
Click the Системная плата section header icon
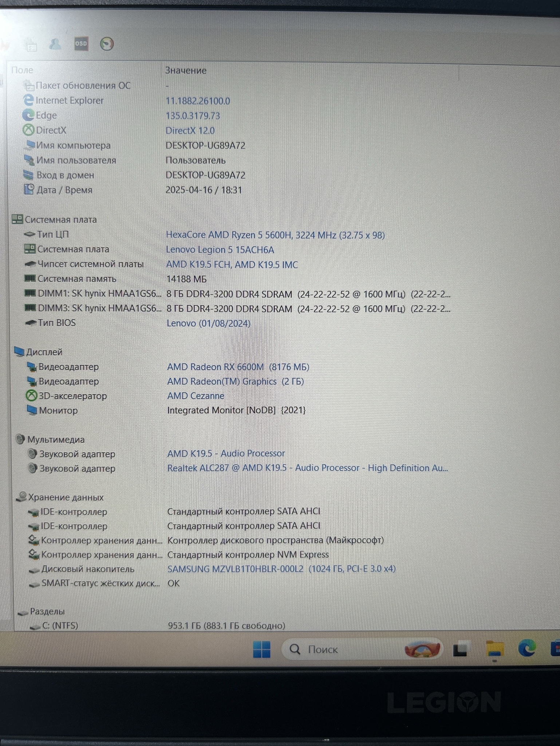tap(17, 219)
